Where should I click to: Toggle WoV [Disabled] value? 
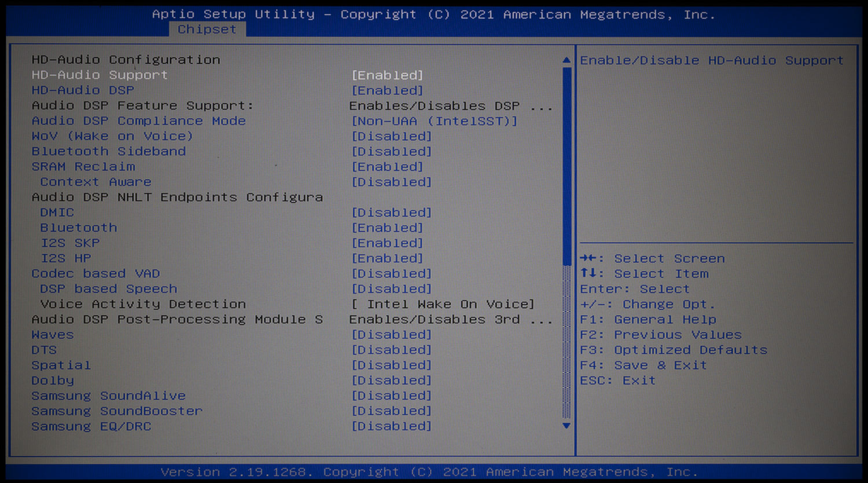tap(392, 136)
